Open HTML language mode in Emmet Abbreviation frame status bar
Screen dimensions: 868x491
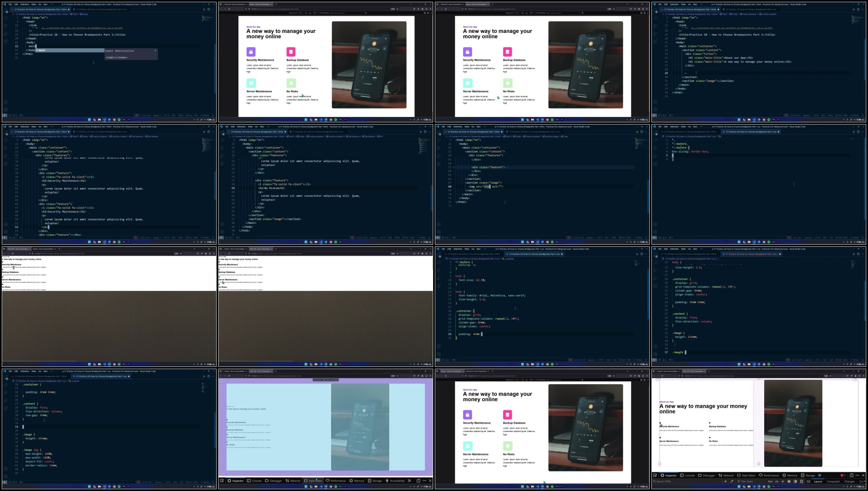181,116
